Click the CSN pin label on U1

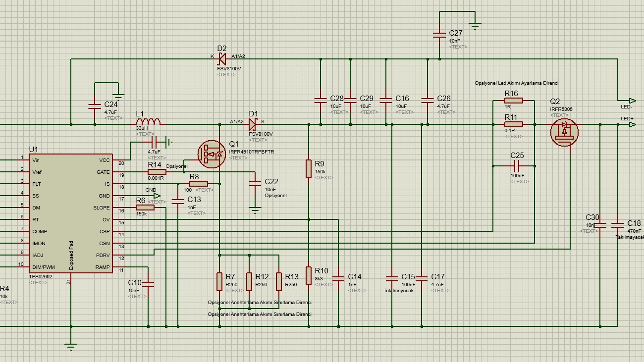tap(105, 244)
